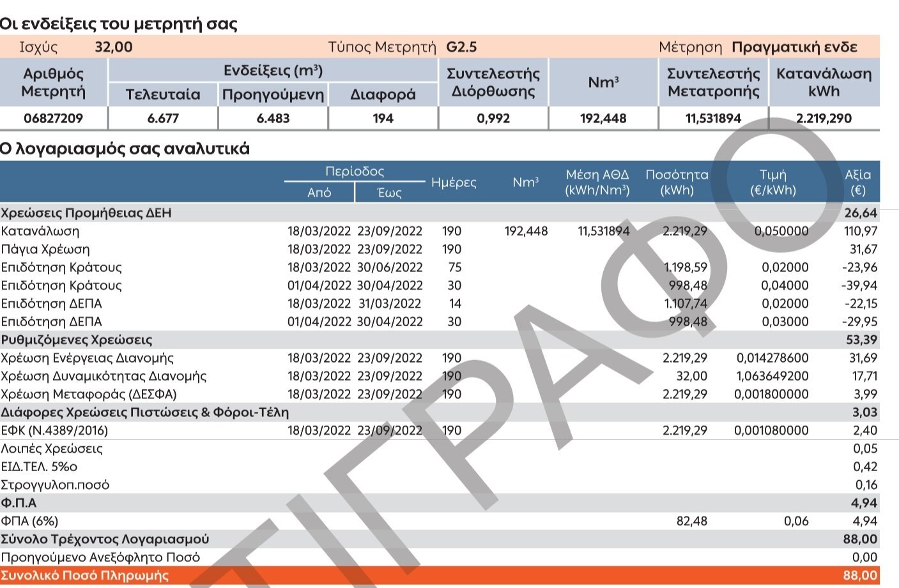Select the "Ενδείξεις (m³)" header cell

tap(273, 70)
